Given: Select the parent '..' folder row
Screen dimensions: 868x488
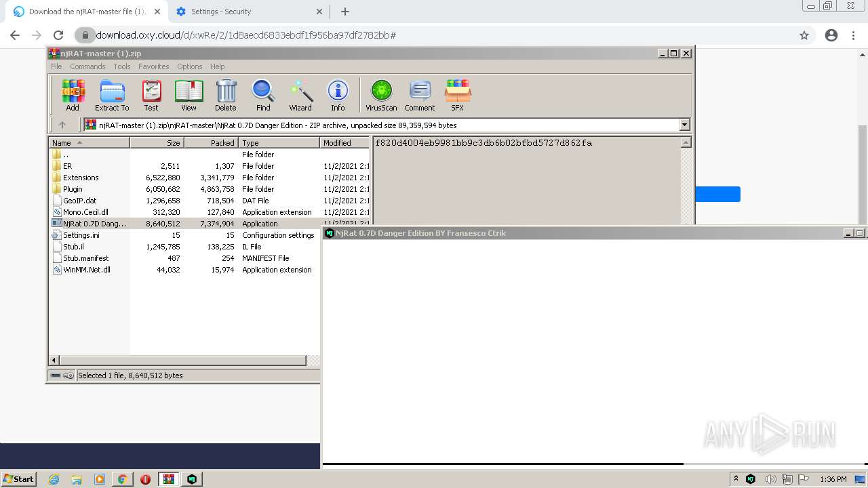Looking at the screenshot, I should point(209,155).
